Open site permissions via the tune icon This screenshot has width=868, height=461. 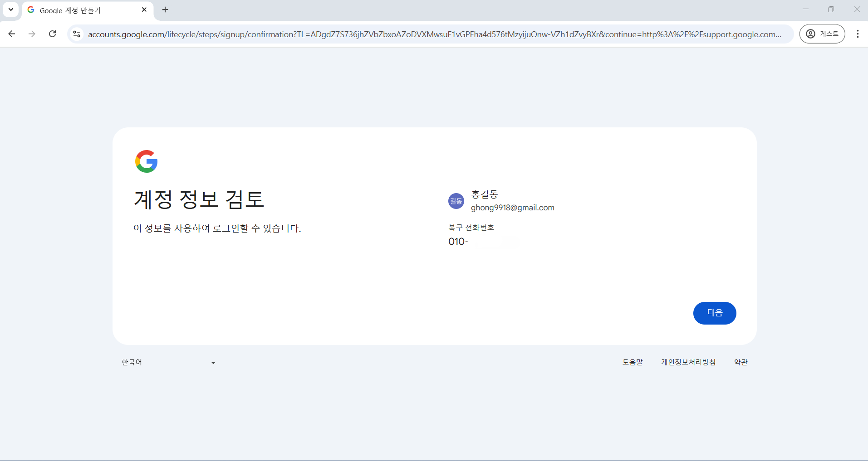coord(77,34)
